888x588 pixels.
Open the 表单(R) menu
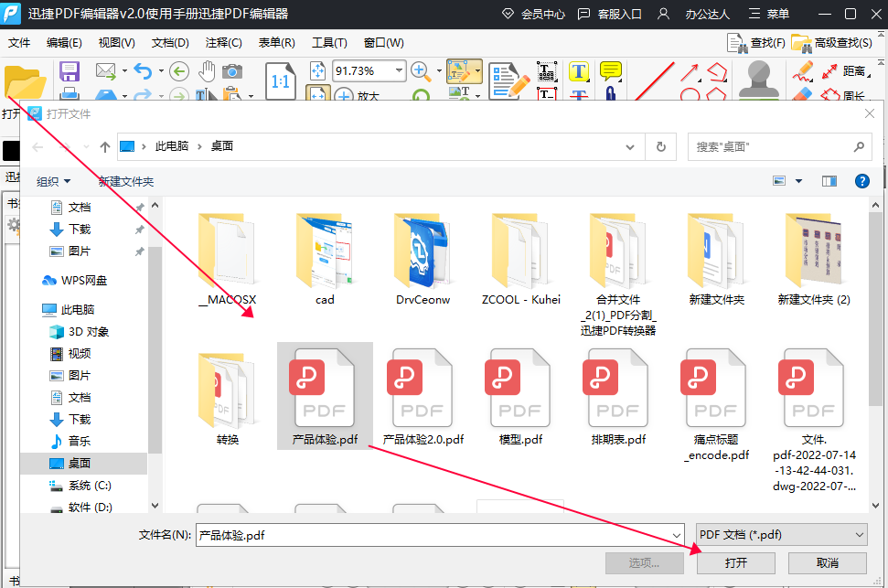tap(276, 43)
